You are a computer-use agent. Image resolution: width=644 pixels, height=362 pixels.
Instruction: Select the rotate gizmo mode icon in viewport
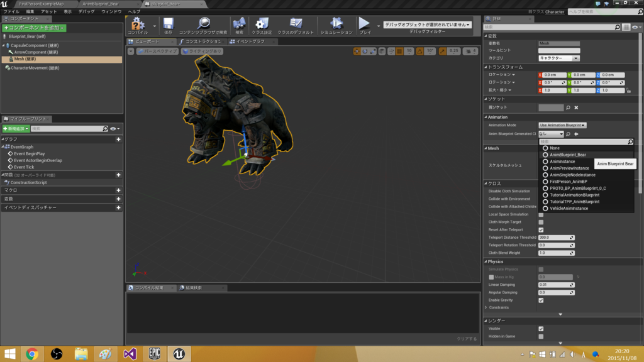pyautogui.click(x=365, y=52)
